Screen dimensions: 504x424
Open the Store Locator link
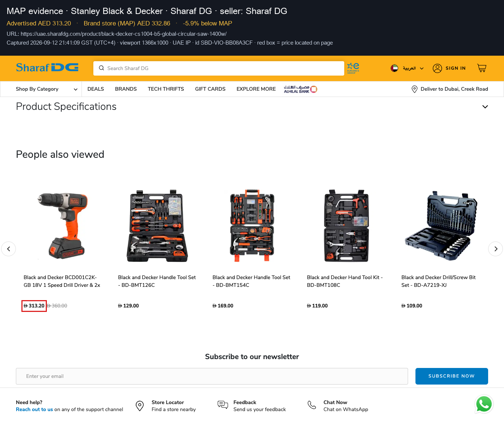[x=168, y=403]
